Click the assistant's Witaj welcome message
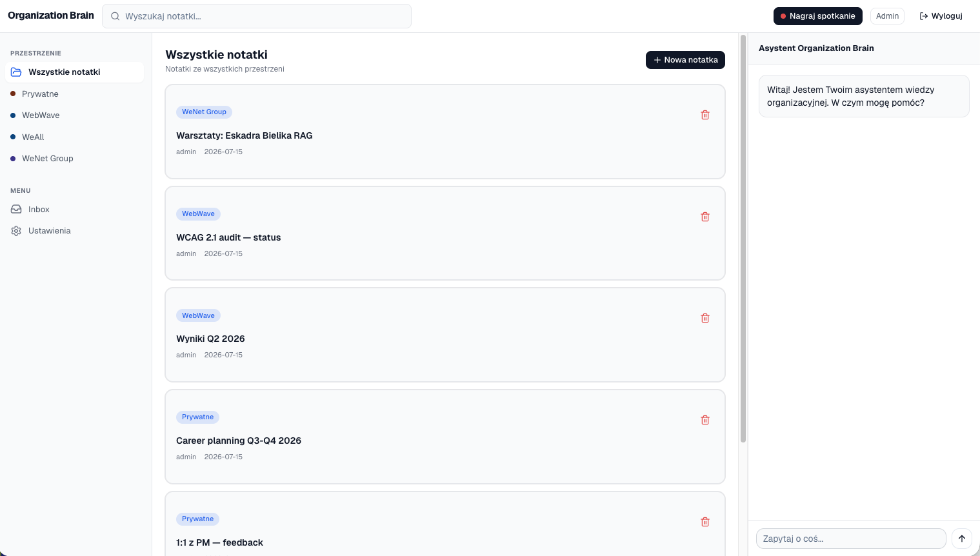The width and height of the screenshot is (980, 556). click(864, 96)
